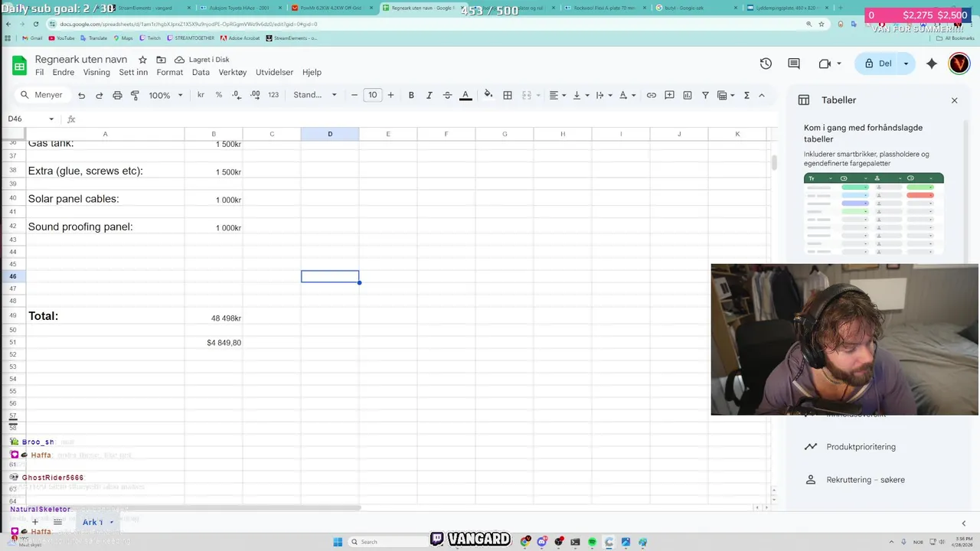This screenshot has height=551, width=980.
Task: Star the spreadsheet document
Action: tap(142, 60)
